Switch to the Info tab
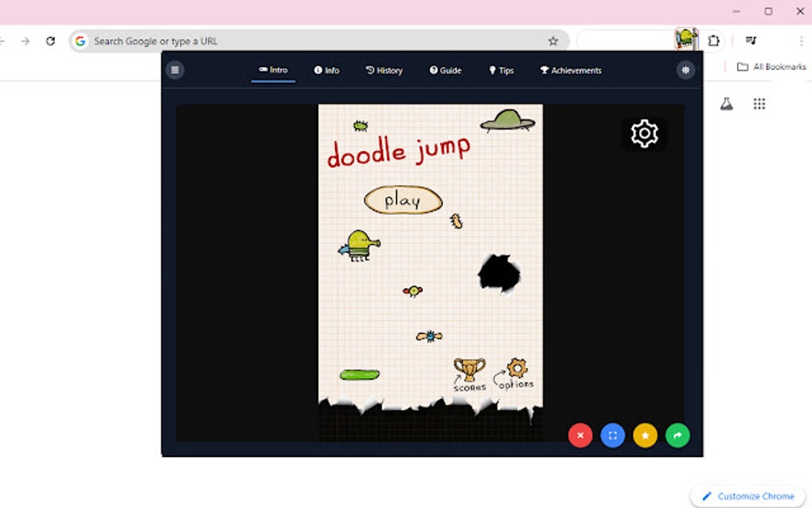This screenshot has width=812, height=508. point(326,69)
